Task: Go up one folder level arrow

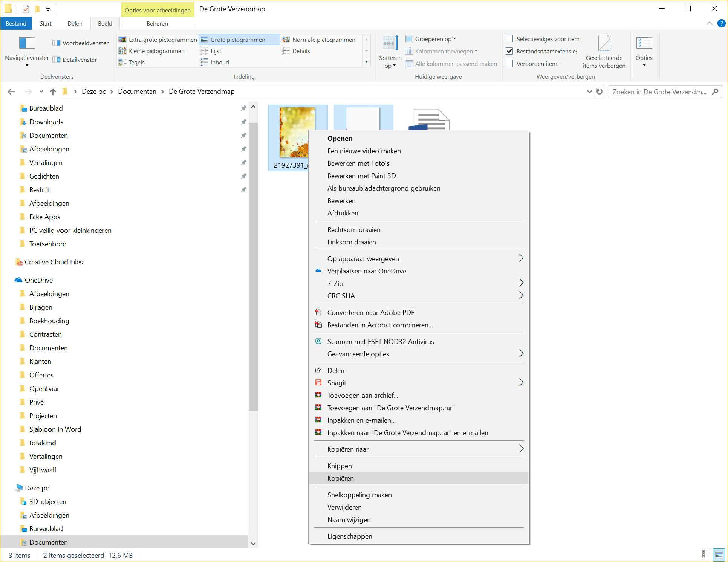Action: [53, 92]
